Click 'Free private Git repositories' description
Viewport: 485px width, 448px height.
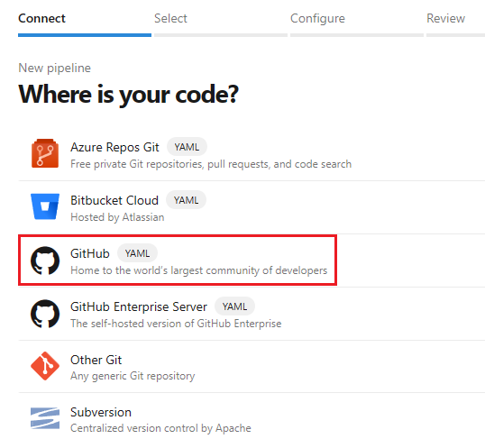(x=211, y=164)
